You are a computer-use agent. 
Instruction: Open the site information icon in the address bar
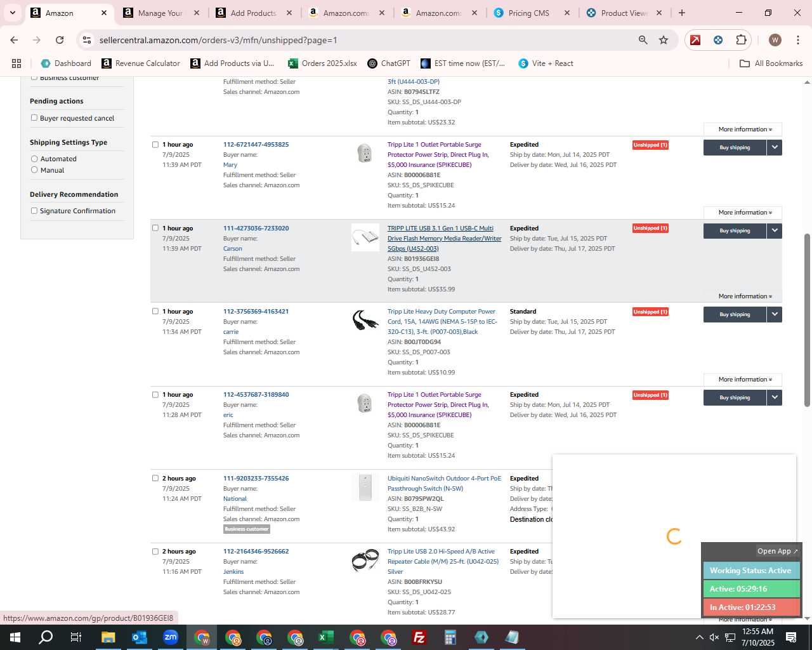point(87,40)
